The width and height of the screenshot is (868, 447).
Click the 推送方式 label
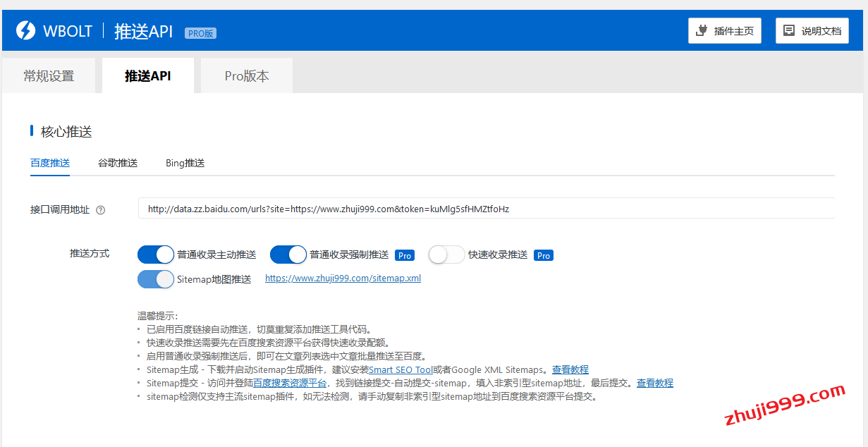[90, 253]
